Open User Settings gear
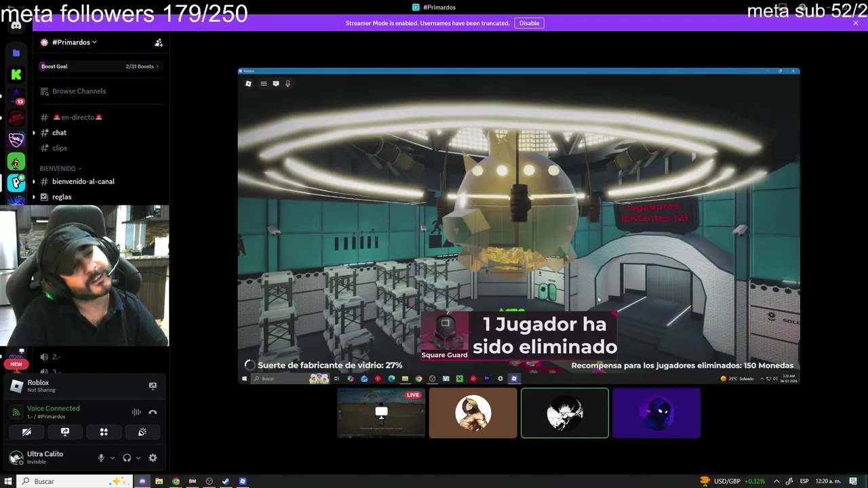 (x=153, y=458)
